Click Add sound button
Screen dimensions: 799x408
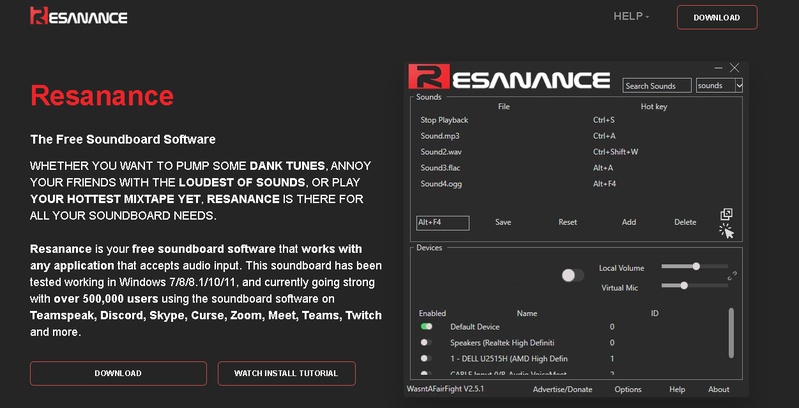click(629, 222)
